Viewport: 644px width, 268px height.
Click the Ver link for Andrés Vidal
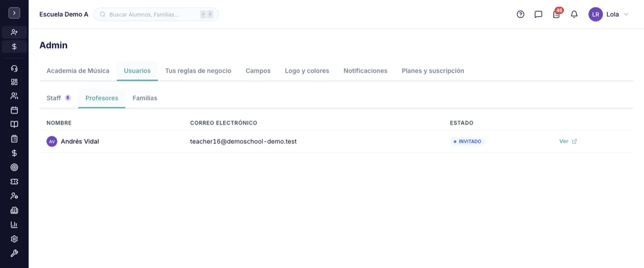(568, 141)
